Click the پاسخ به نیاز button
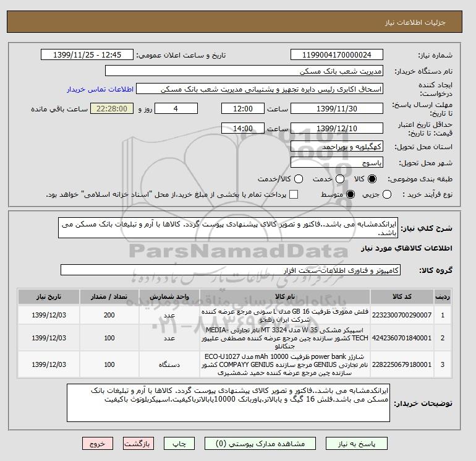Screen dimensions: 476x461 (357, 444)
